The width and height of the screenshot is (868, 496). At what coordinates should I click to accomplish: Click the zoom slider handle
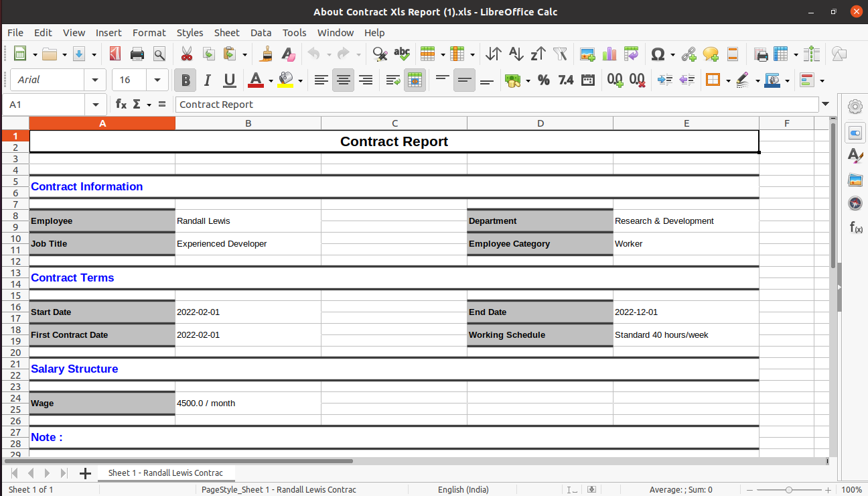click(790, 489)
